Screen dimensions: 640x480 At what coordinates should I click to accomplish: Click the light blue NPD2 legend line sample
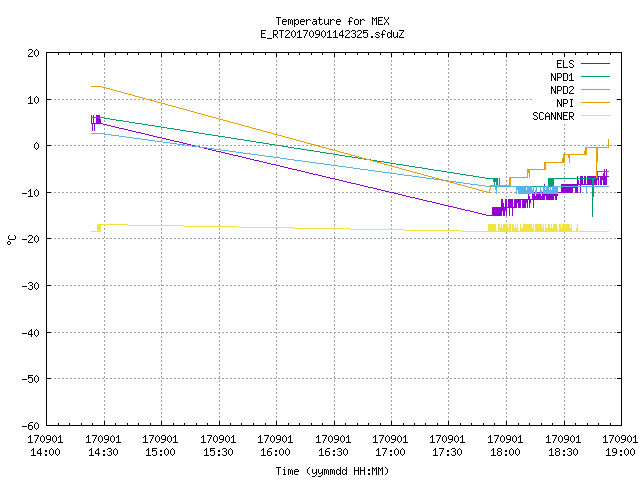(595, 90)
